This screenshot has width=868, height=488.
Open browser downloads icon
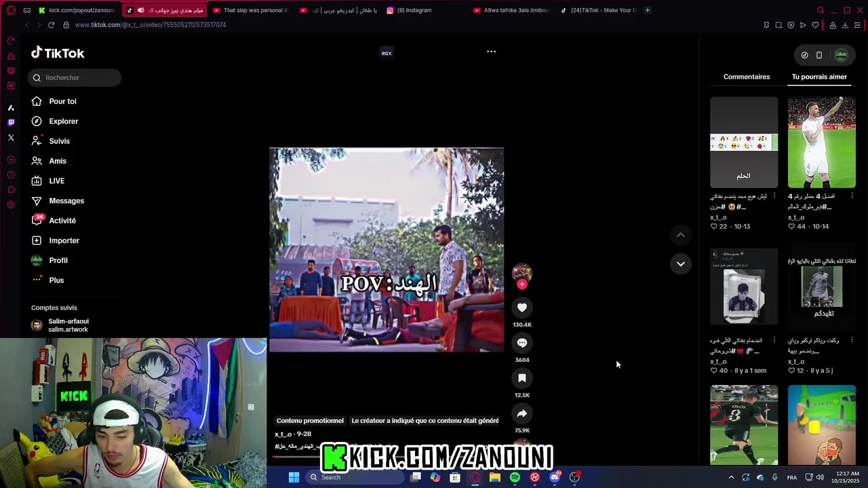tap(845, 25)
